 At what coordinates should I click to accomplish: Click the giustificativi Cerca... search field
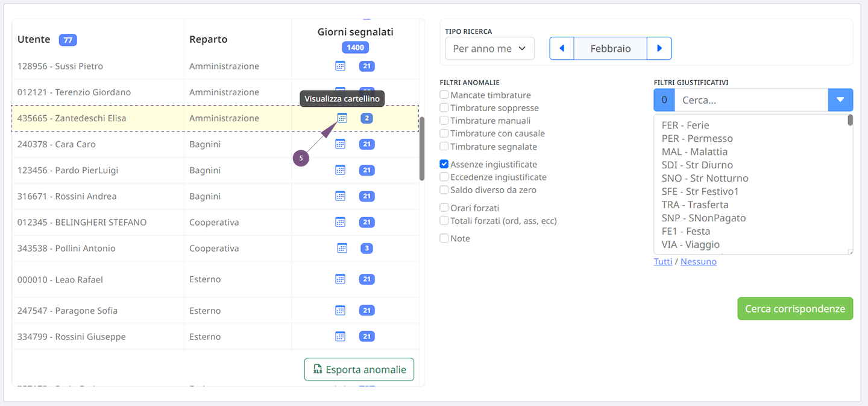pyautogui.click(x=752, y=100)
